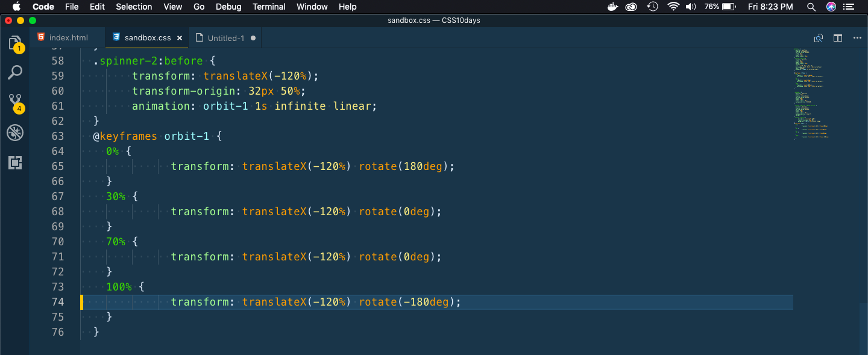Switch to the Untitled-1 tab
Screen dimensions: 868x355
pos(226,38)
